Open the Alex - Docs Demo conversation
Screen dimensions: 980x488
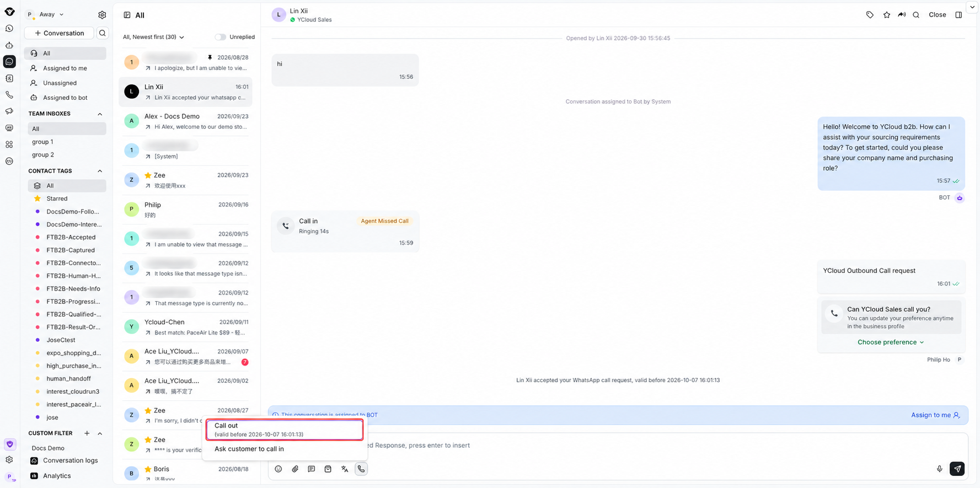pos(185,121)
